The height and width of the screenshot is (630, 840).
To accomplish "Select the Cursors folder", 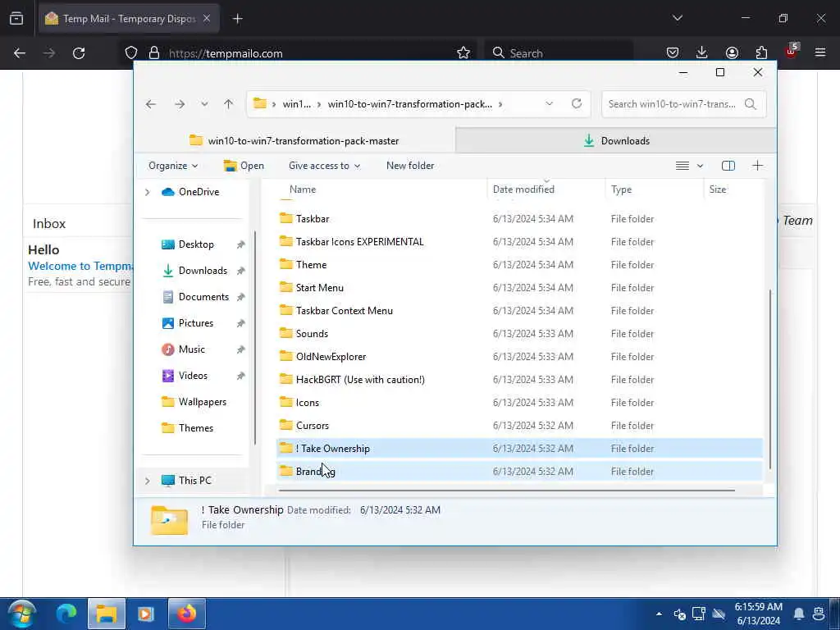I will coord(519,426).
